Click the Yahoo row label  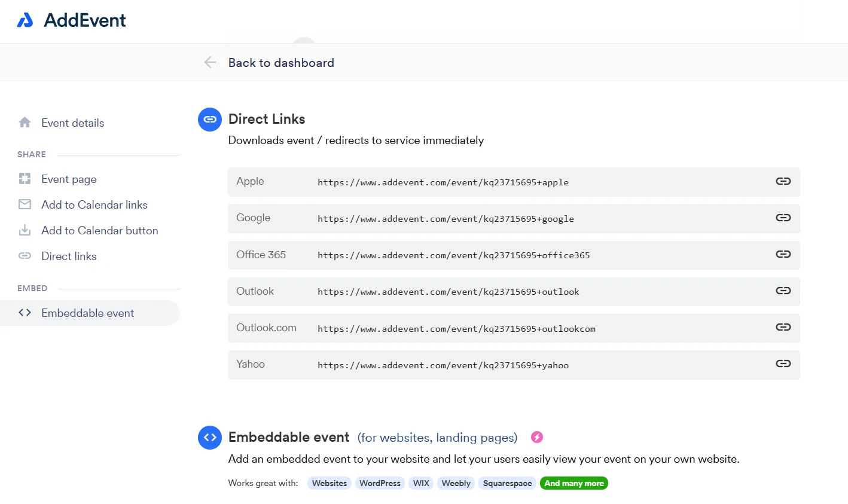point(251,364)
